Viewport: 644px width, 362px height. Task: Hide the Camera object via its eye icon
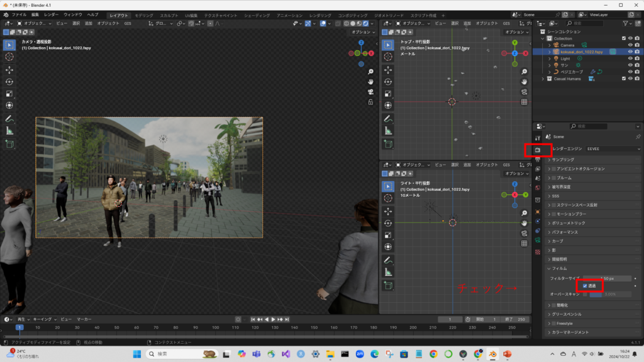[630, 45]
